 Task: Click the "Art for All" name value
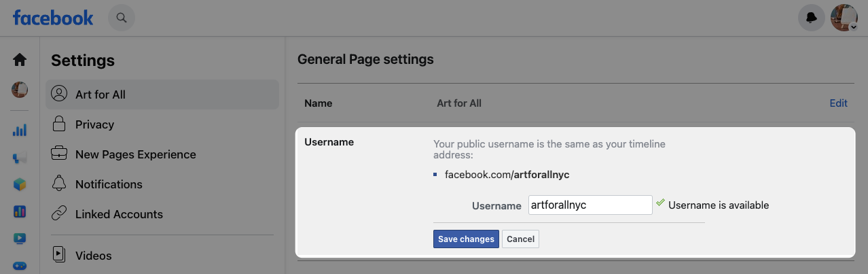[459, 103]
